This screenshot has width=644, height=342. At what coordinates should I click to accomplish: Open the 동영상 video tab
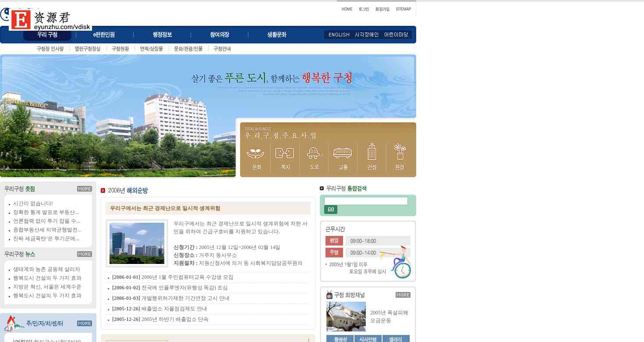340,339
